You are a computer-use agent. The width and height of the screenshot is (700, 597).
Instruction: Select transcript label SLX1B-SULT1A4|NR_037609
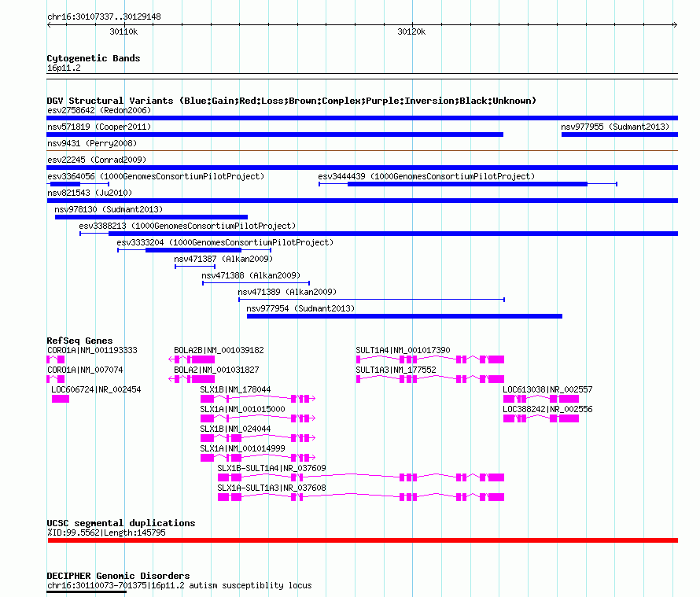coord(271,469)
